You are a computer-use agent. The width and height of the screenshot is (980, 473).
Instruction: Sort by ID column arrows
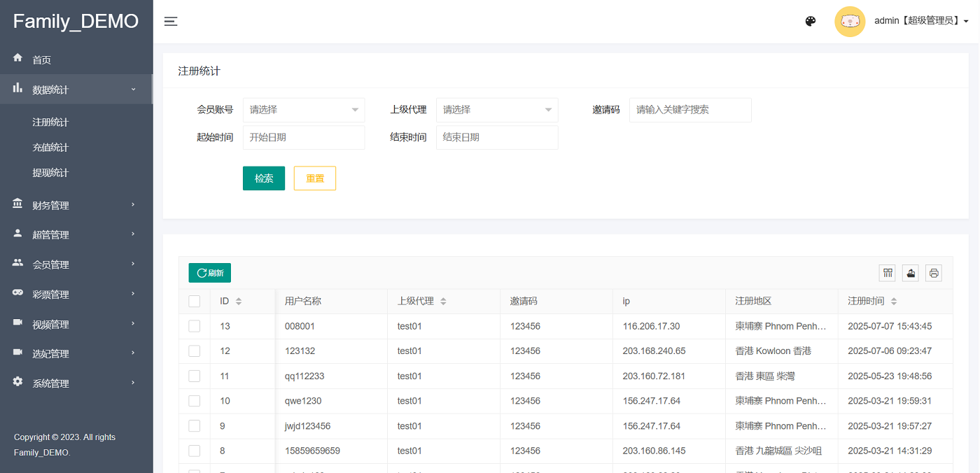pos(239,302)
